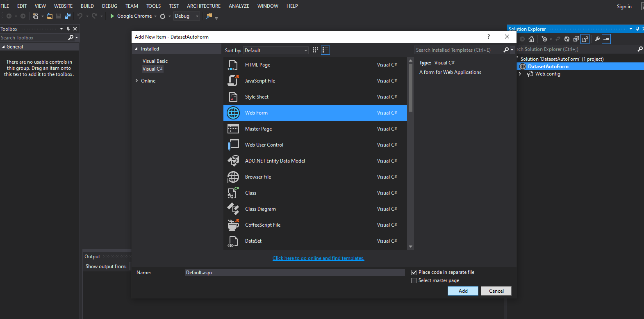The width and height of the screenshot is (644, 319).
Task: Click the search magnifier in Solution Explorer
Action: (640, 49)
